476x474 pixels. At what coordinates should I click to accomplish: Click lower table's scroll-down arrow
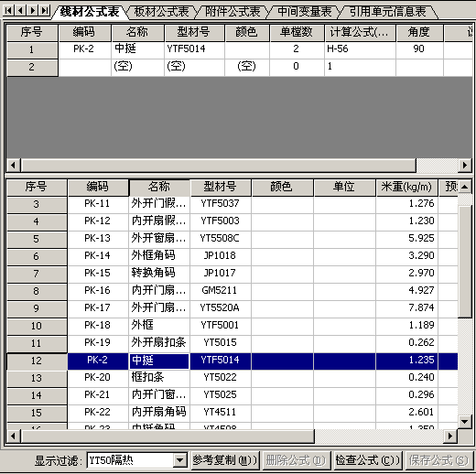pos(465,422)
